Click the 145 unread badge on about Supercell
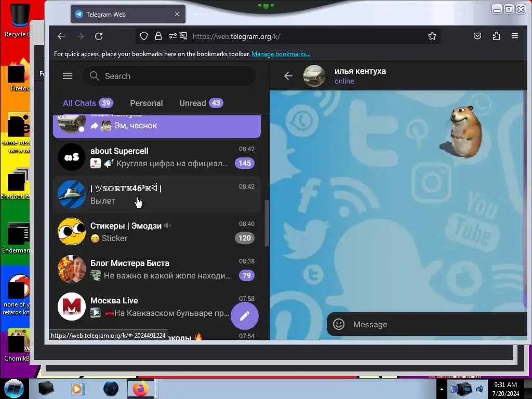The height and width of the screenshot is (399, 532). pyautogui.click(x=245, y=164)
